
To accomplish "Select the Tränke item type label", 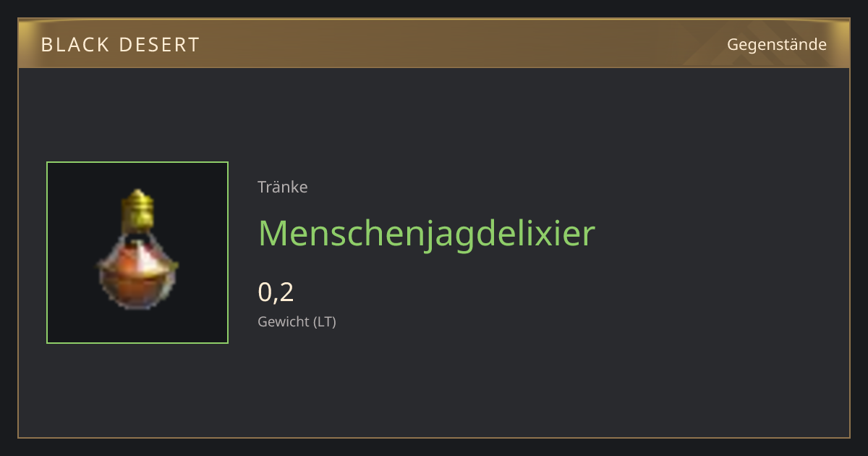I will (283, 187).
